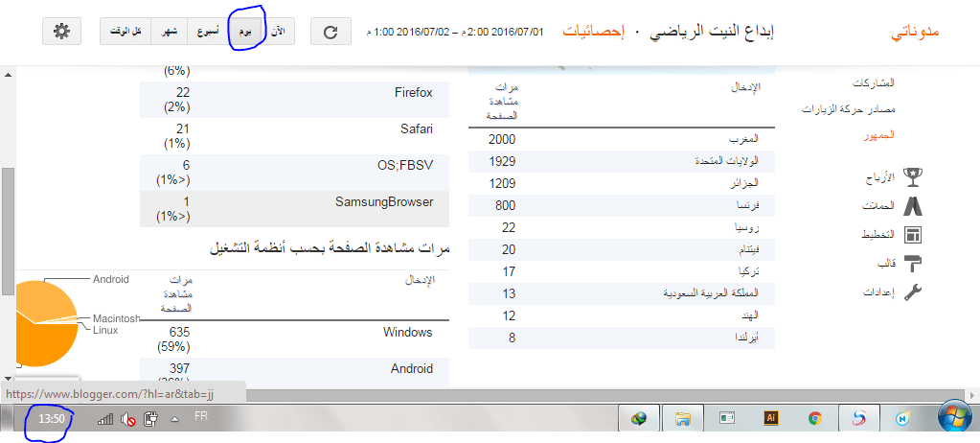Click the إحصائيات (Stats) breadcrumb
The width and height of the screenshot is (980, 443).
[x=592, y=32]
